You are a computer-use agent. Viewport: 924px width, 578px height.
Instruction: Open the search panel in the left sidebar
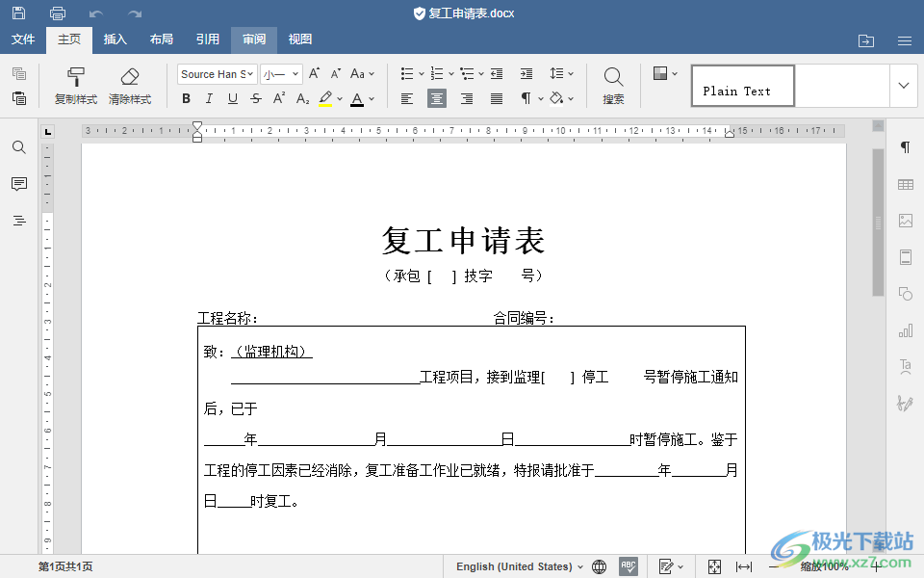19,147
